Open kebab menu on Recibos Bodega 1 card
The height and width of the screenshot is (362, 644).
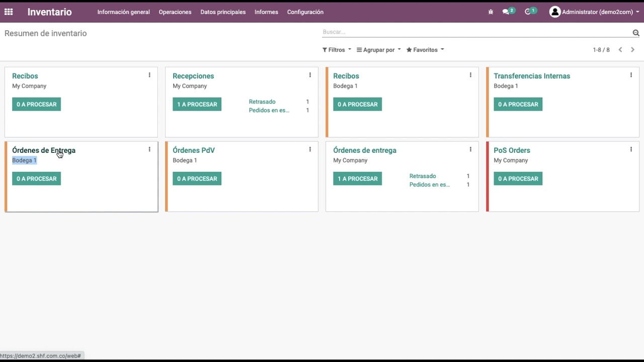(470, 75)
